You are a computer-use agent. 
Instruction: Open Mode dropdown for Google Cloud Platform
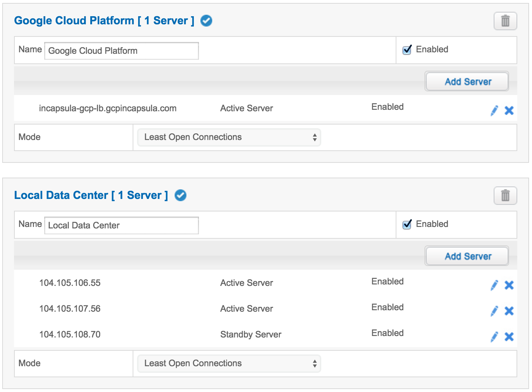click(229, 137)
